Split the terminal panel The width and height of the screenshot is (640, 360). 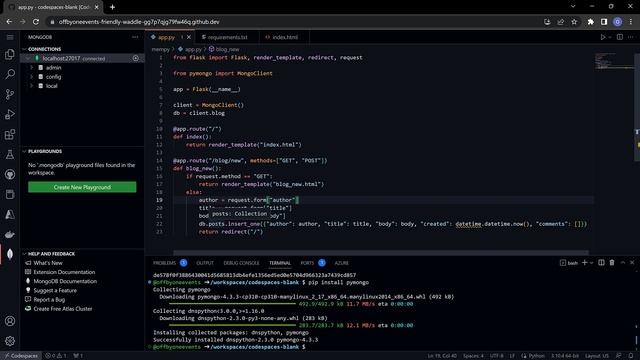click(x=601, y=263)
